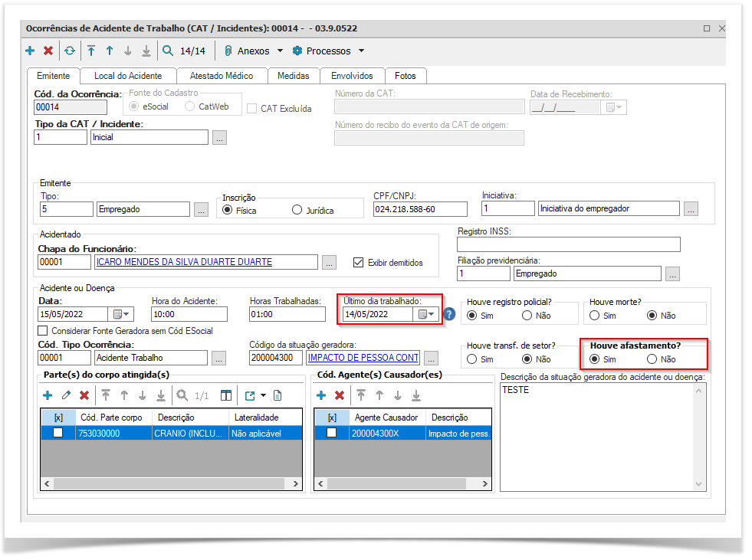Open search magnifier next to 14/14
Image resolution: width=752 pixels, height=560 pixels.
(x=168, y=51)
